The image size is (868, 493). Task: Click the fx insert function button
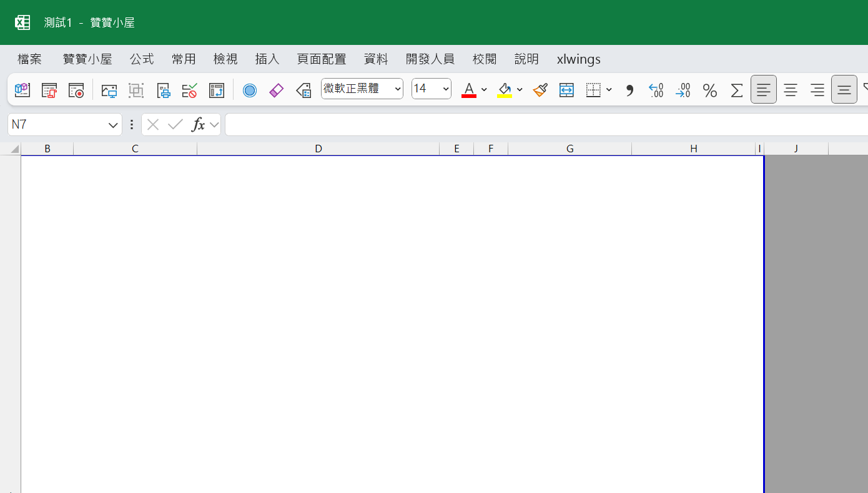pyautogui.click(x=198, y=125)
